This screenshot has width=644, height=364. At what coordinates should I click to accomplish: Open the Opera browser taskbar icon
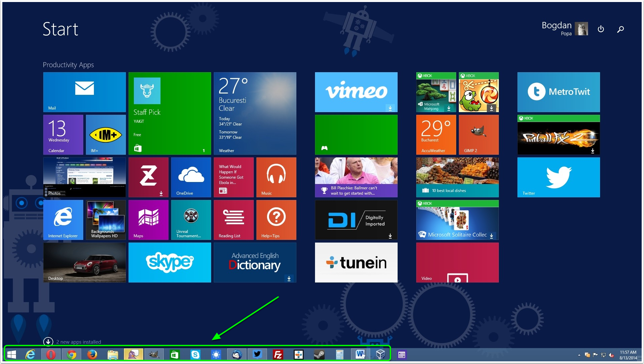(x=51, y=355)
